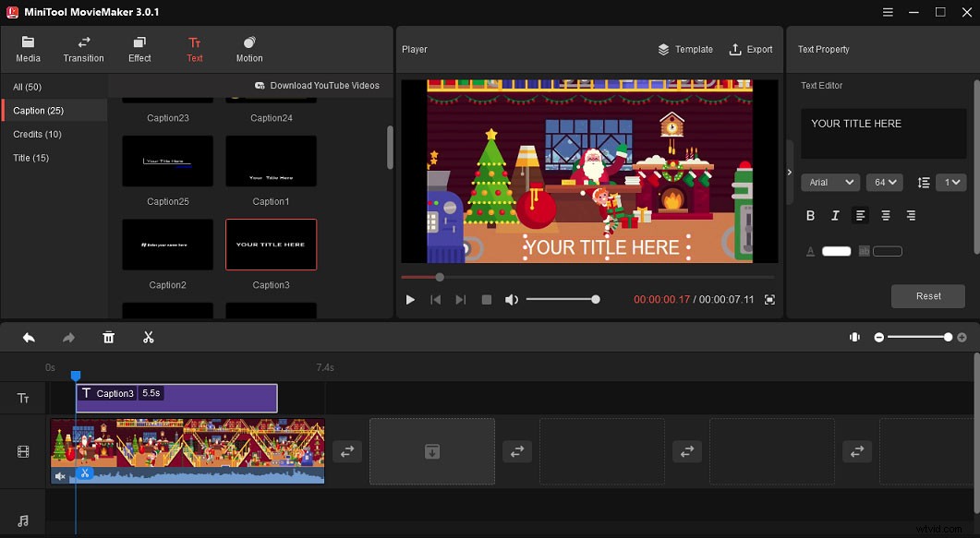Viewport: 980px width, 538px height.
Task: Open the Arial font dropdown
Action: (x=829, y=182)
